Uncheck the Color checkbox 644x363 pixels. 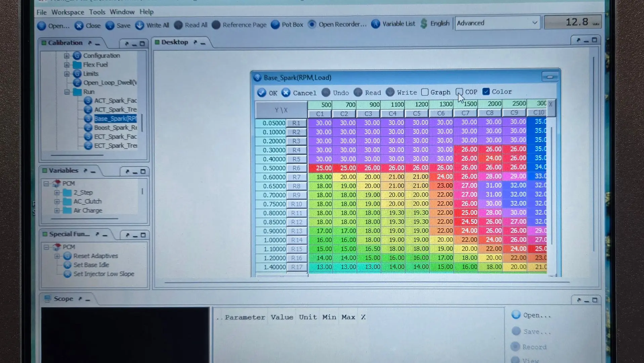[x=486, y=91]
